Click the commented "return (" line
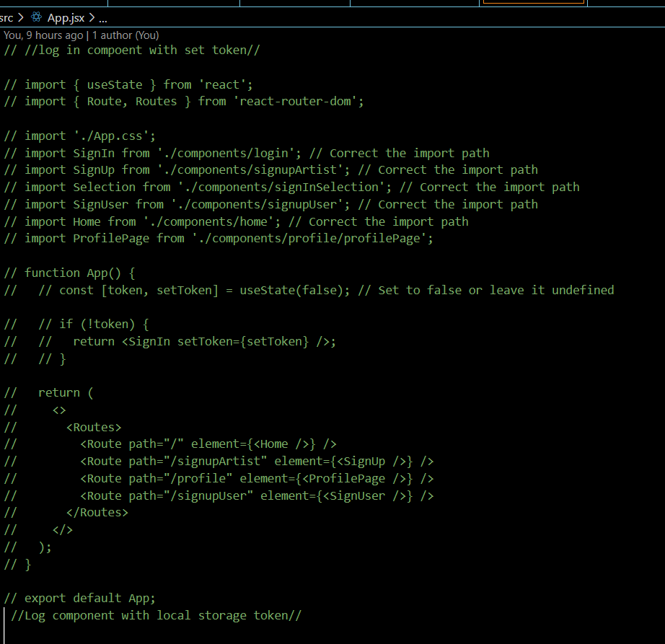 tap(54, 392)
